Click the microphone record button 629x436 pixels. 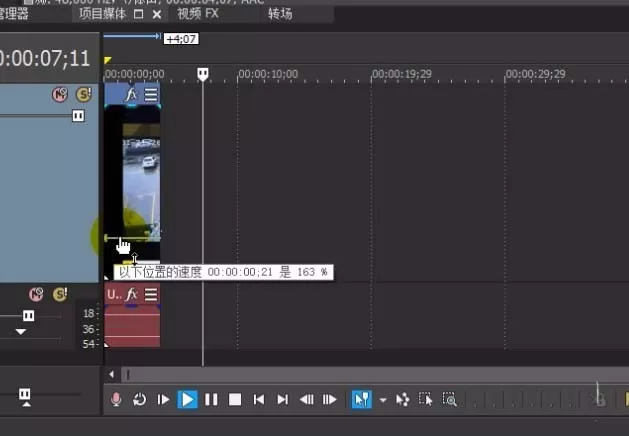click(x=116, y=399)
